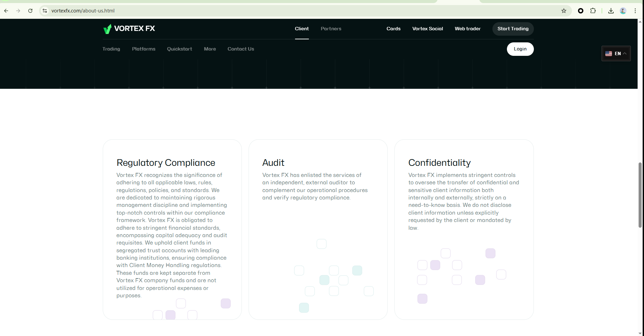This screenshot has height=336, width=644.
Task: Click the text "requested by the client or mandated by"
Action: pos(460,220)
